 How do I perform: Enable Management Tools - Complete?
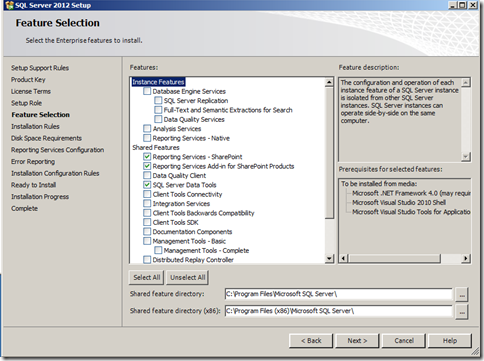point(158,250)
